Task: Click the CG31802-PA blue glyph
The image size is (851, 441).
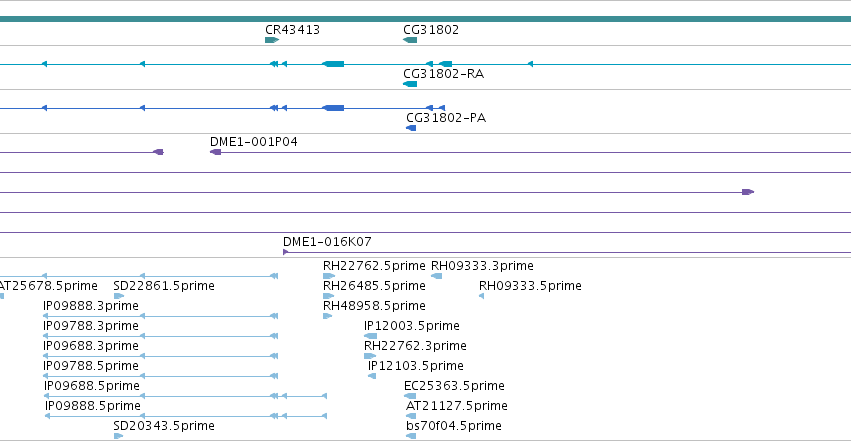Action: click(x=411, y=128)
